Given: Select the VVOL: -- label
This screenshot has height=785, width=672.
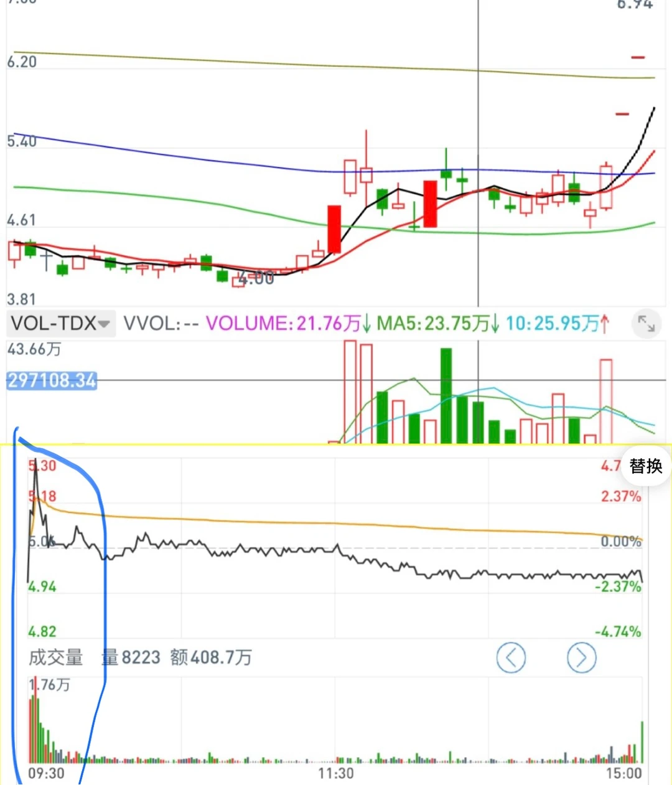Looking at the screenshot, I should click(x=161, y=324).
